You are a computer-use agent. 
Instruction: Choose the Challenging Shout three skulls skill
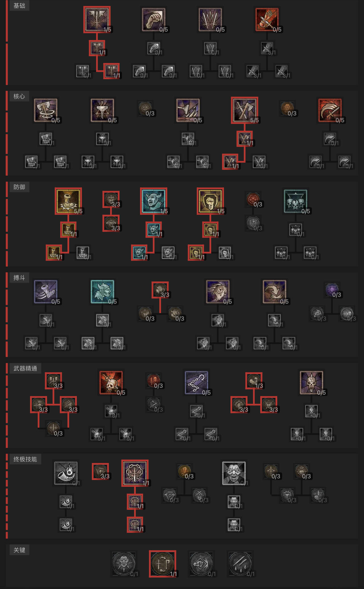tap(295, 201)
